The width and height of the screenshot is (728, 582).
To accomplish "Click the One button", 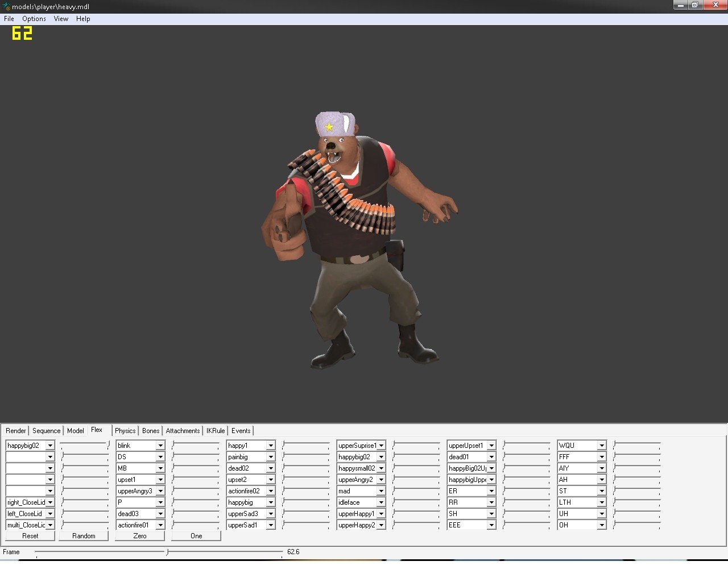I will tap(196, 536).
